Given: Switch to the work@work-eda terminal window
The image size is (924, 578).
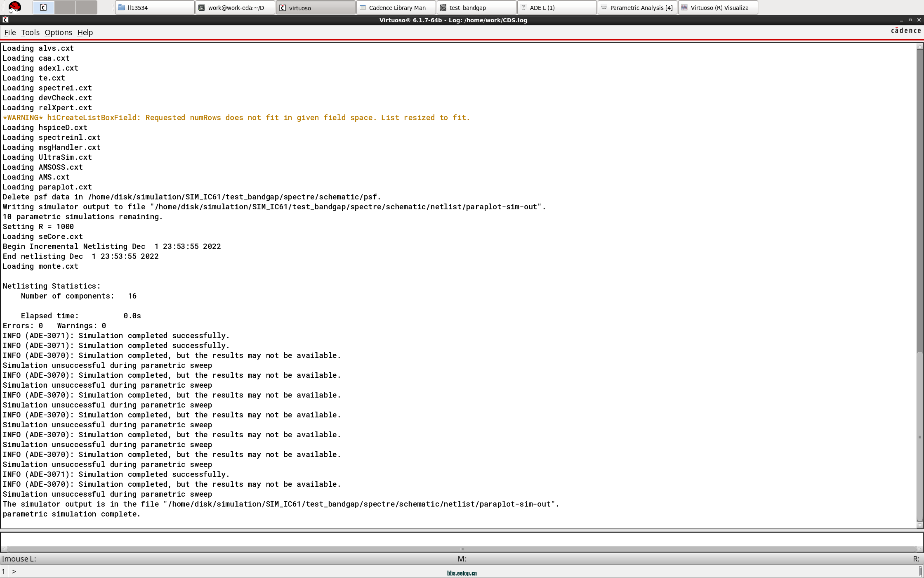Looking at the screenshot, I should [x=235, y=7].
